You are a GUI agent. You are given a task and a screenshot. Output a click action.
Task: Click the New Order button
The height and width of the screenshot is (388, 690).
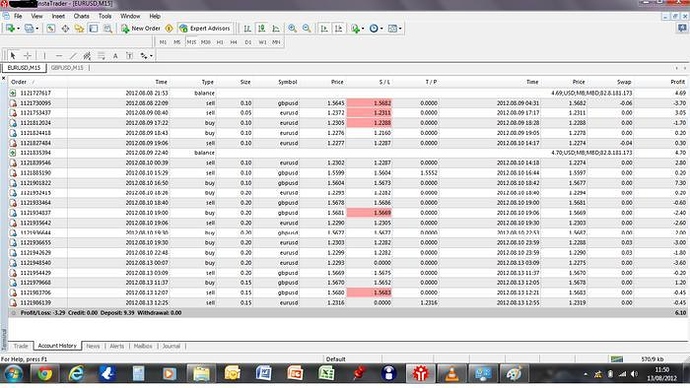click(141, 28)
